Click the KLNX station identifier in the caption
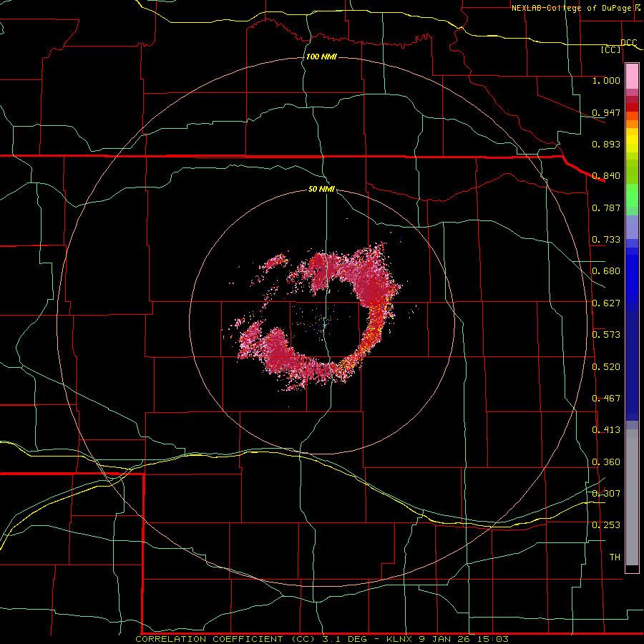644x644 pixels. 401,639
